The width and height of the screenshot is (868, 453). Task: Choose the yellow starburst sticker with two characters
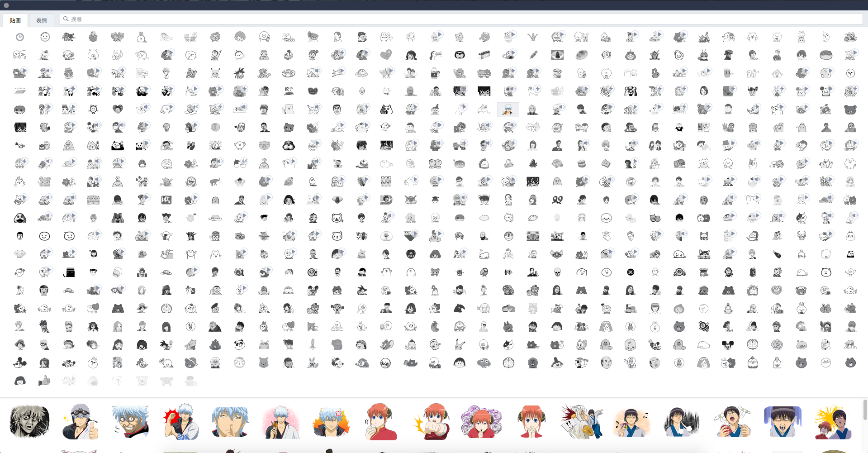point(832,422)
